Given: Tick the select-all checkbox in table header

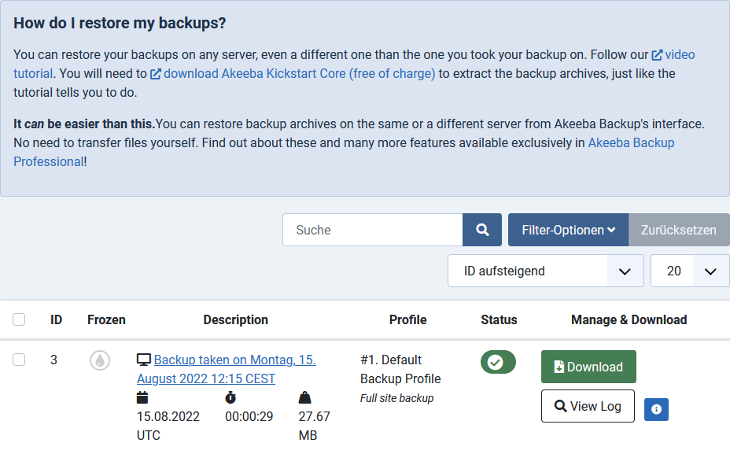Looking at the screenshot, I should [19, 320].
